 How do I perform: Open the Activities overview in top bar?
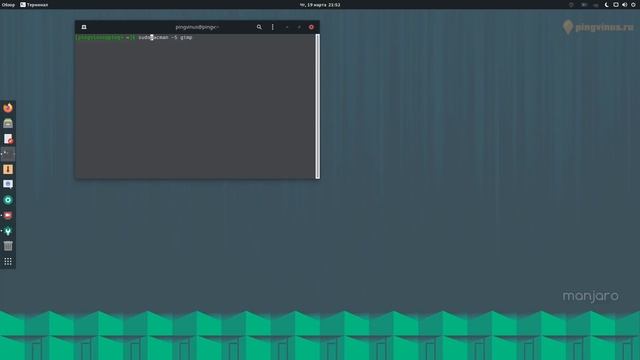[8, 5]
